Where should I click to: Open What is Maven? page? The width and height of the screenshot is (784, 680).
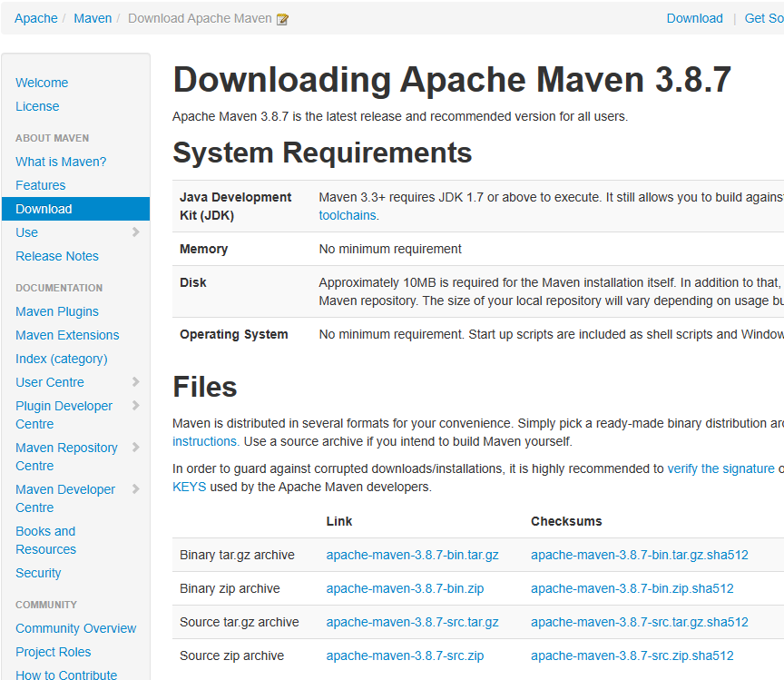click(x=61, y=162)
